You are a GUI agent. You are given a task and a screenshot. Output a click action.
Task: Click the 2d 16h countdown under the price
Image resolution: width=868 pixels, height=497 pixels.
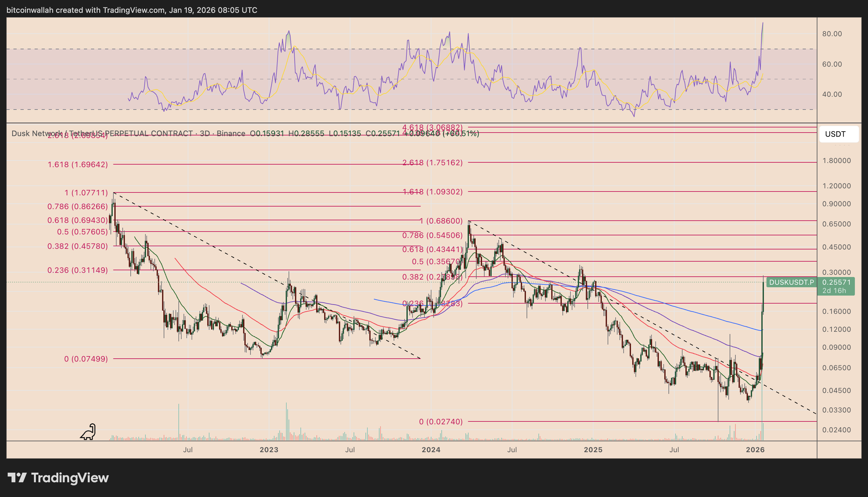pyautogui.click(x=834, y=291)
